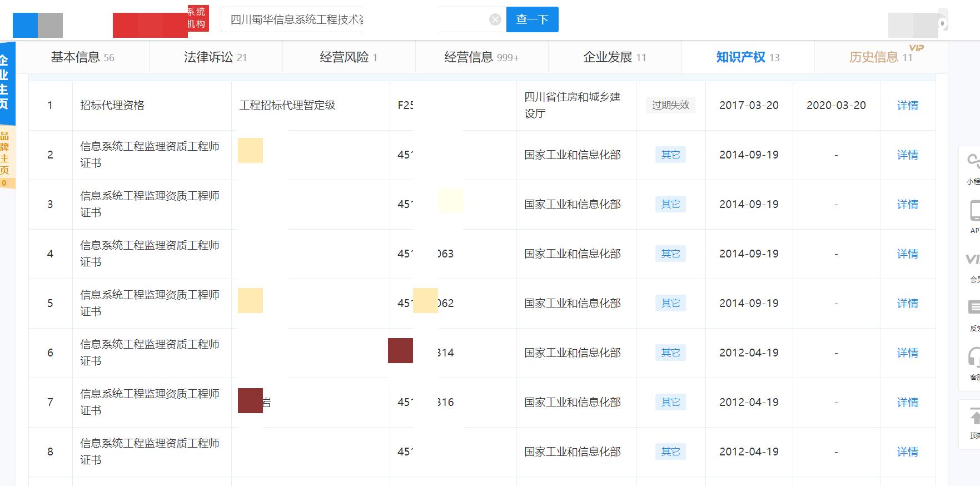Click row number 1 cell
This screenshot has height=486, width=980.
click(50, 106)
